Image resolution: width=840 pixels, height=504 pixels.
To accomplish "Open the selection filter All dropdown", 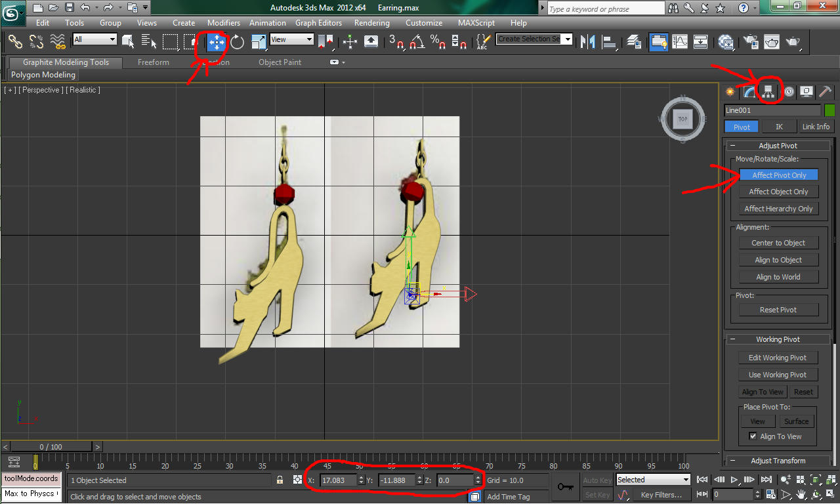I will pos(94,39).
